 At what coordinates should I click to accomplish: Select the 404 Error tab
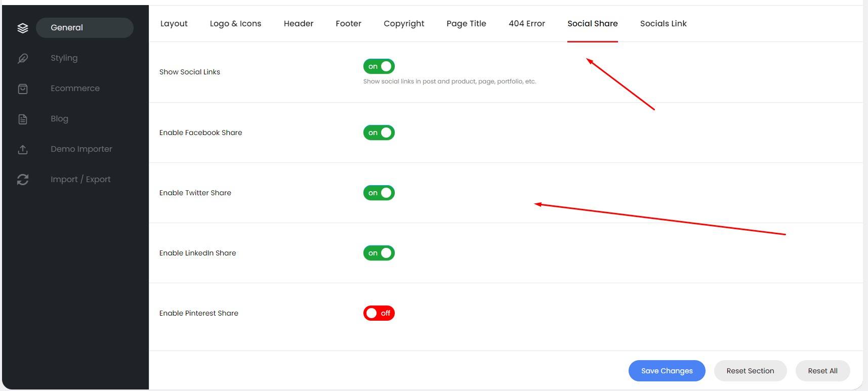tap(526, 24)
